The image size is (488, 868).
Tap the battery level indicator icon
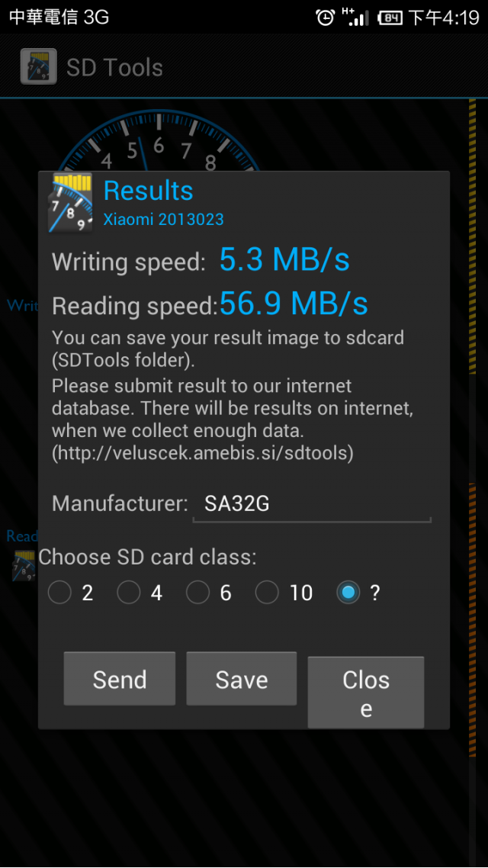390,18
